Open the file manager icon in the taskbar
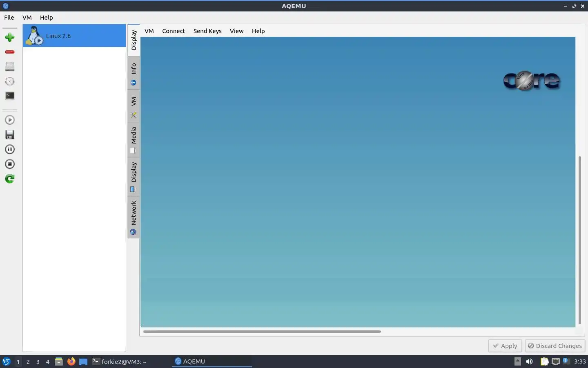 (x=59, y=361)
